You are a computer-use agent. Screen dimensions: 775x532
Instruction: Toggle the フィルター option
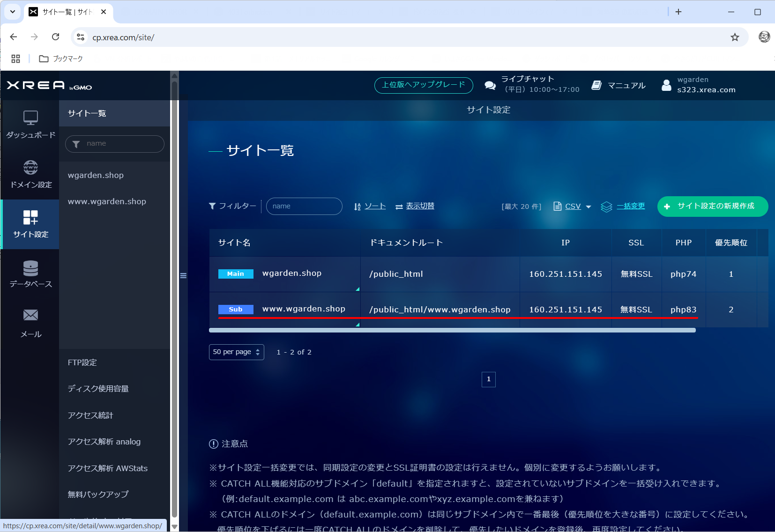click(x=233, y=206)
